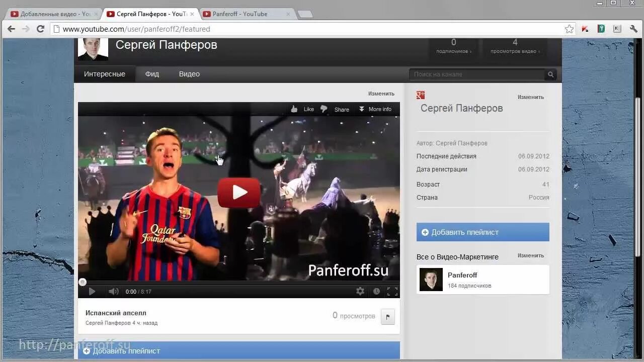Click the Последние действия row
This screenshot has height=362, width=644.
coord(483,156)
